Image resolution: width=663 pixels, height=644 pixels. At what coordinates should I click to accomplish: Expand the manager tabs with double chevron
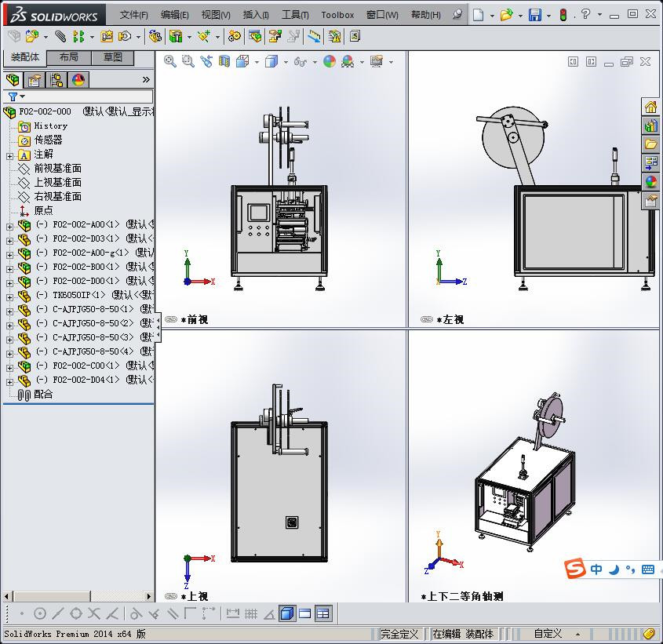146,79
